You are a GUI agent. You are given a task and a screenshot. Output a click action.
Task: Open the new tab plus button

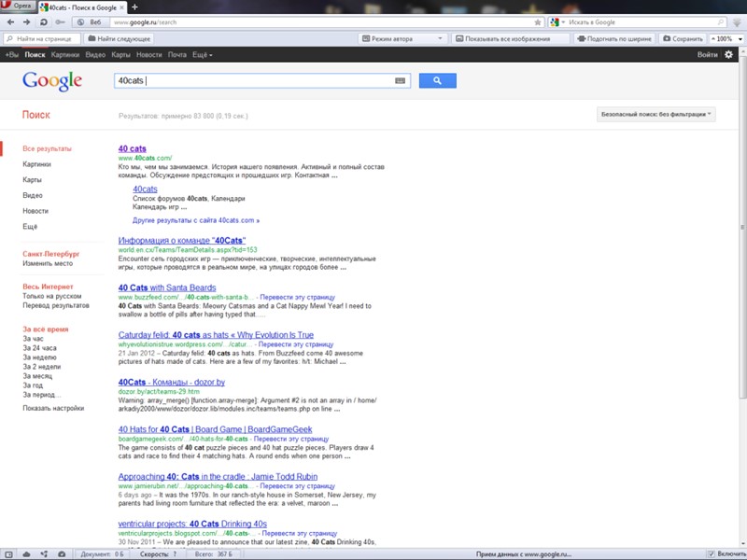click(134, 7)
